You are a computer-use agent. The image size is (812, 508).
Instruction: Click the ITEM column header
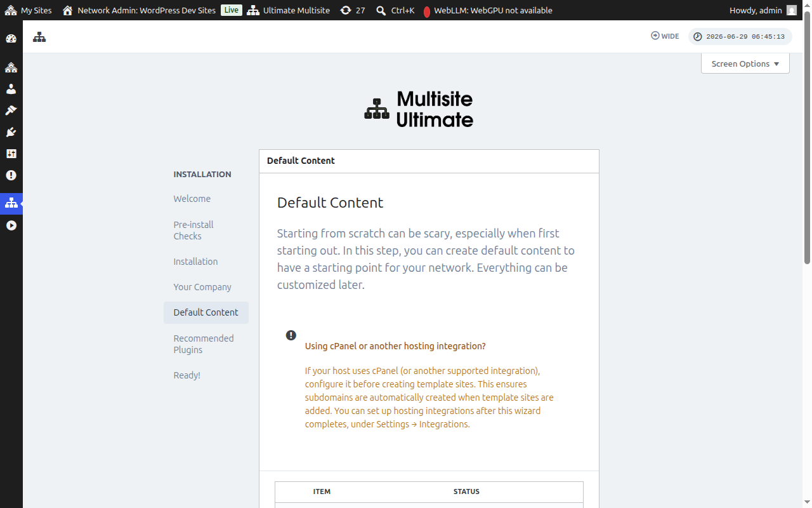point(322,491)
